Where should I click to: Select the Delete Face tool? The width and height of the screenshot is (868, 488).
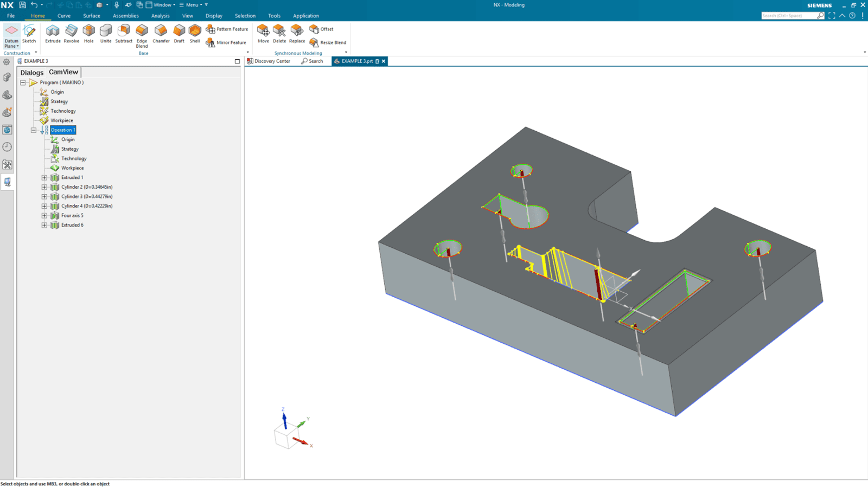tap(279, 34)
